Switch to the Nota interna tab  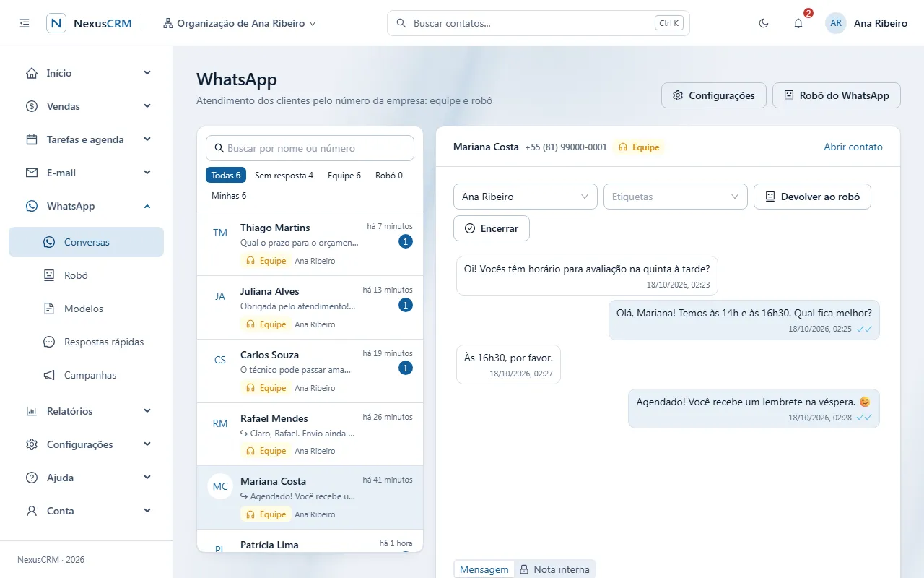tap(554, 569)
